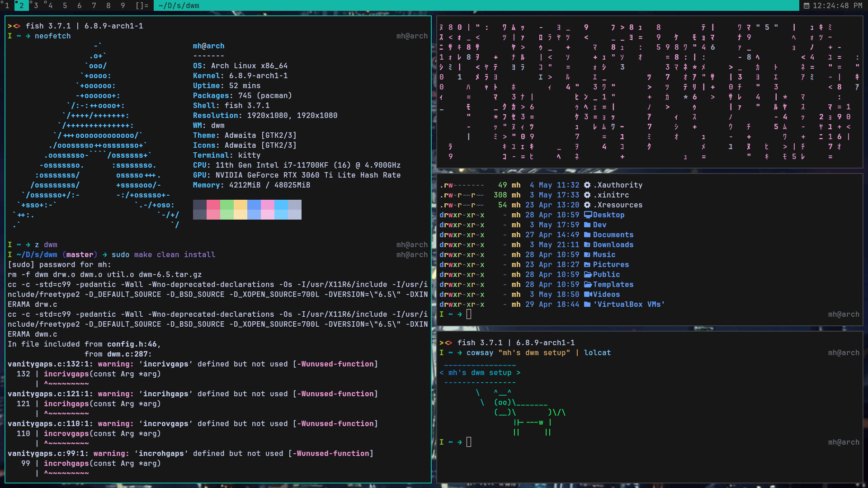Click the .Xauthority file name
The height and width of the screenshot is (488, 868).
(618, 185)
